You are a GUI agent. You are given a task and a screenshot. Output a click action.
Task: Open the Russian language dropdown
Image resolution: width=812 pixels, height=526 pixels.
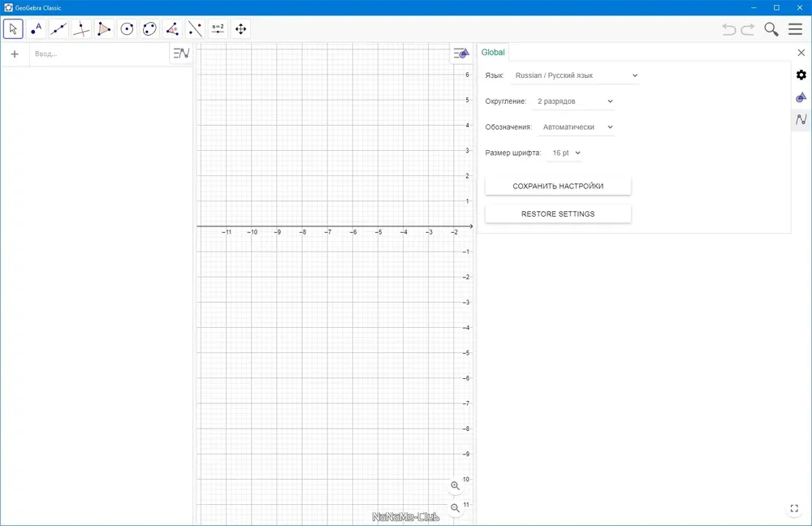coord(575,75)
